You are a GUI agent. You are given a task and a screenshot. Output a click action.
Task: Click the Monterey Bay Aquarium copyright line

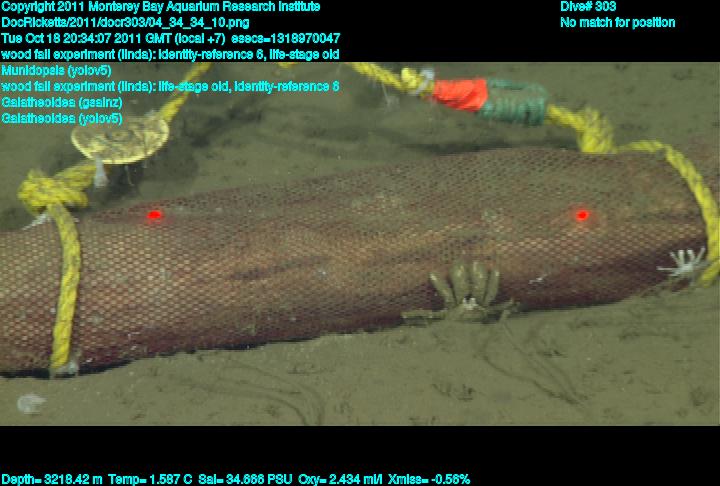(x=161, y=7)
